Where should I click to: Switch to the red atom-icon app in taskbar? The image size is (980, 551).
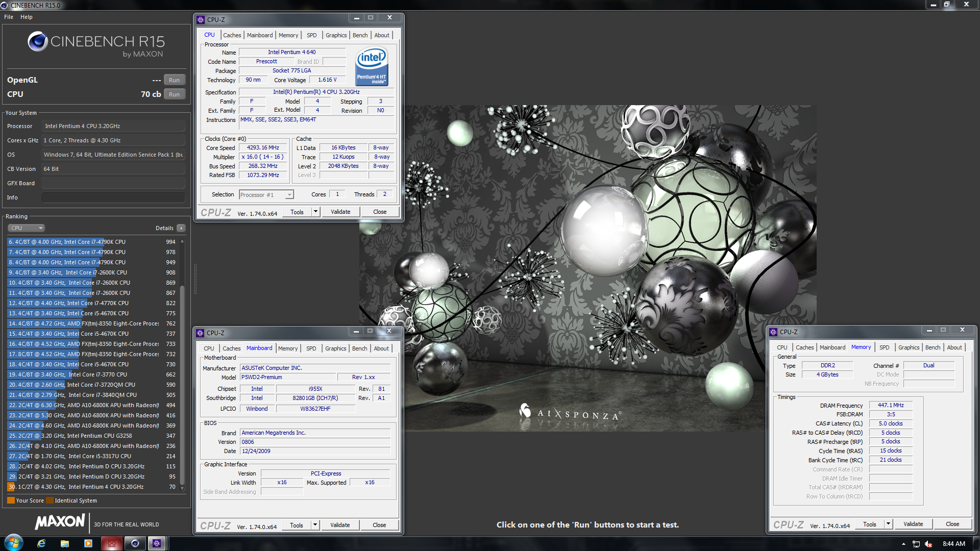[x=111, y=543]
